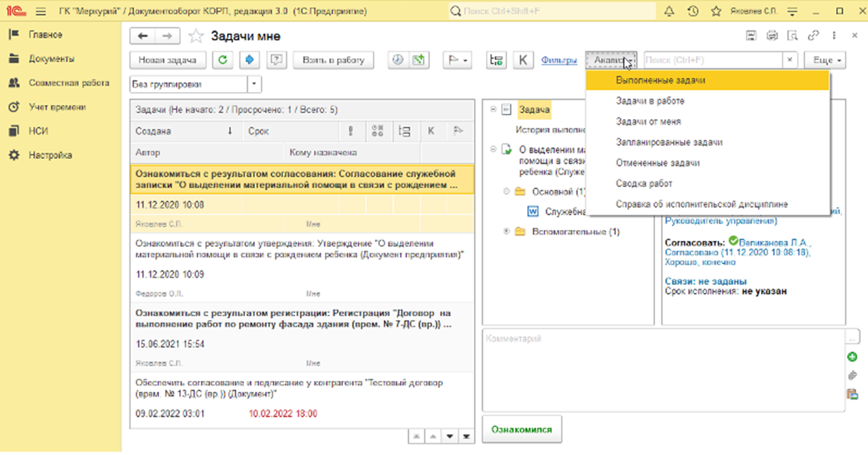Open the Фильтры link
Screen dimensions: 868x455
559,60
